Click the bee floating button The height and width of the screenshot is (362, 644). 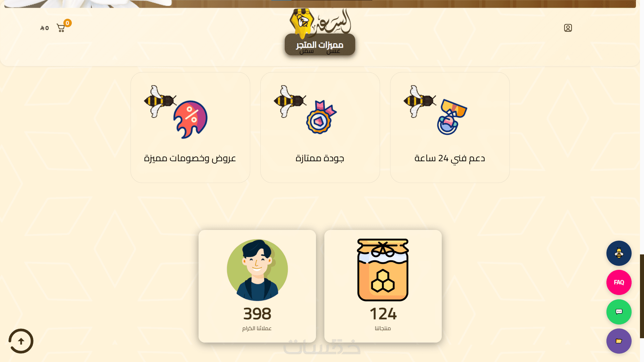pyautogui.click(x=619, y=253)
